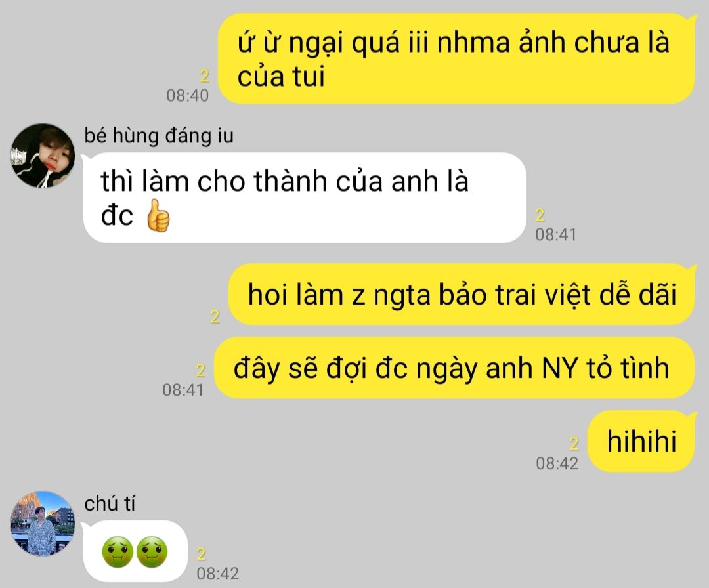709x588 pixels.
Task: Tap unread count next to 'hoi làm z' message
Action: 215,316
